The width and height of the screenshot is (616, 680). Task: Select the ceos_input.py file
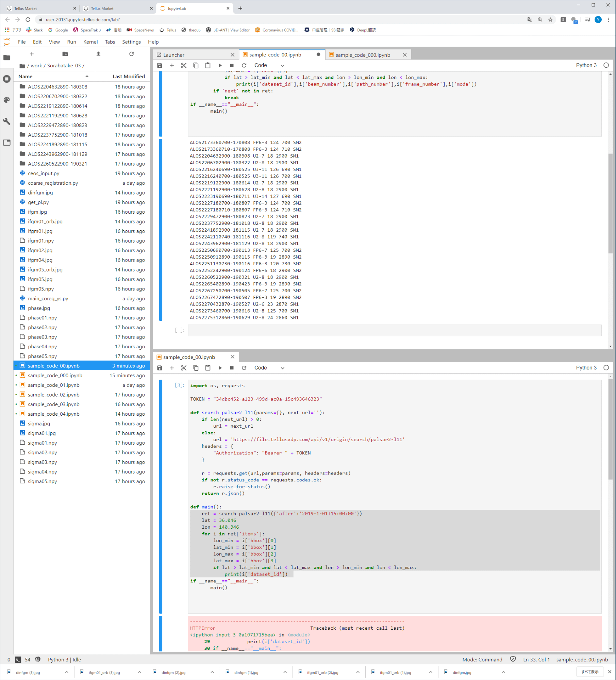pyautogui.click(x=82, y=173)
